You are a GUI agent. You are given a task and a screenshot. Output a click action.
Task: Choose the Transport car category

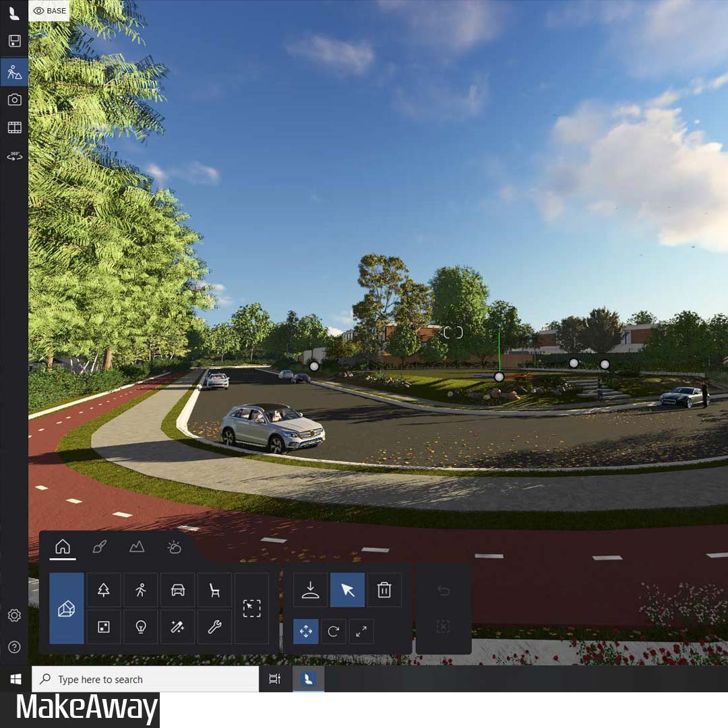178,590
